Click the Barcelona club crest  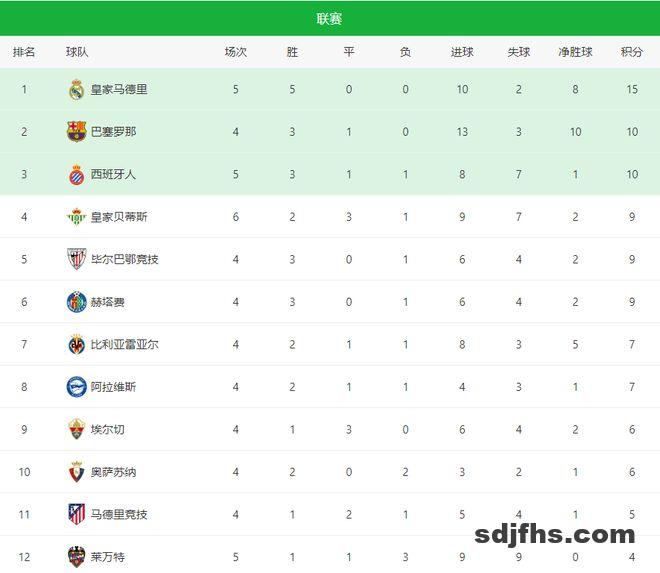tap(76, 131)
